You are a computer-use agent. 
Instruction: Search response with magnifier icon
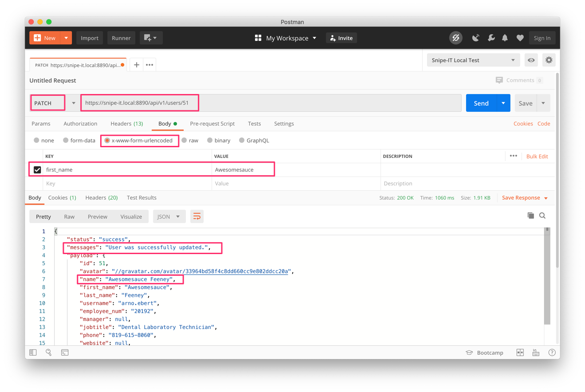click(542, 216)
